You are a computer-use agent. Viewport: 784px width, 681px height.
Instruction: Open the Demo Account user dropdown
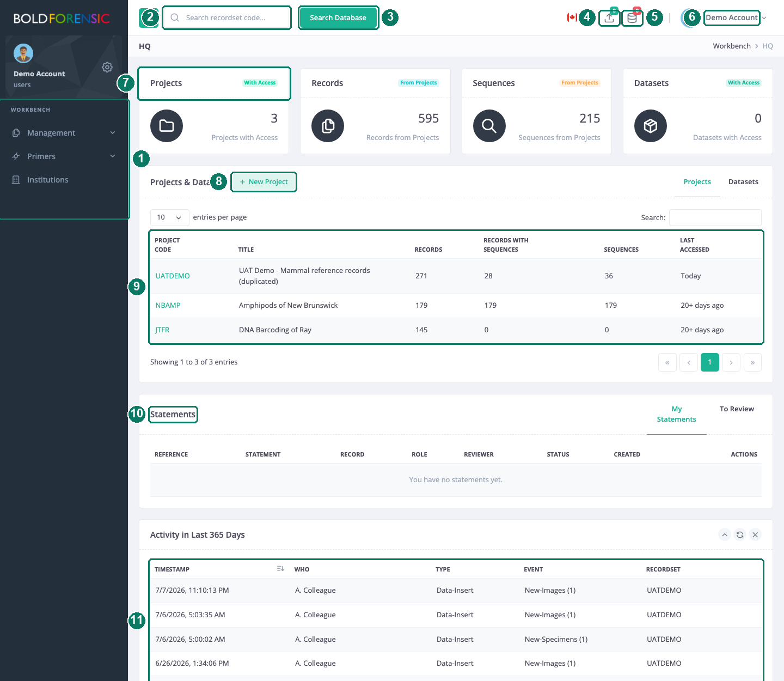pyautogui.click(x=735, y=17)
